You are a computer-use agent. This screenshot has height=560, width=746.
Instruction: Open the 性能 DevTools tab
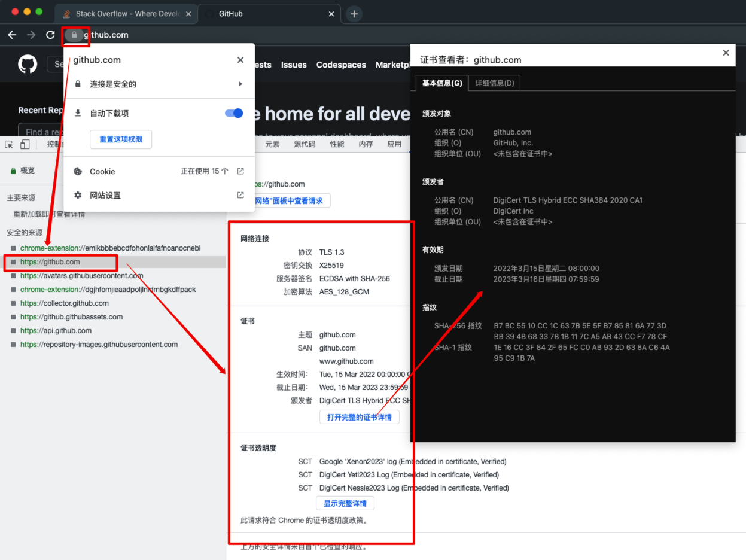(337, 144)
